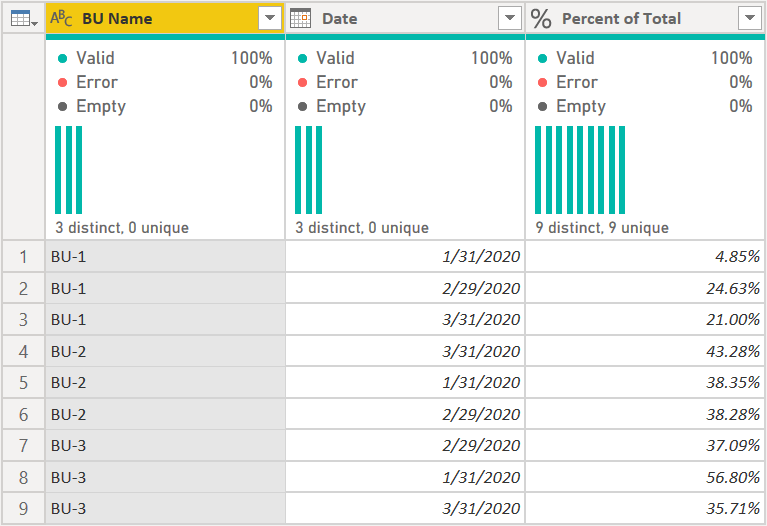Viewport: 767px width, 526px height.
Task: Click the 56.80% cell
Action: click(x=645, y=477)
